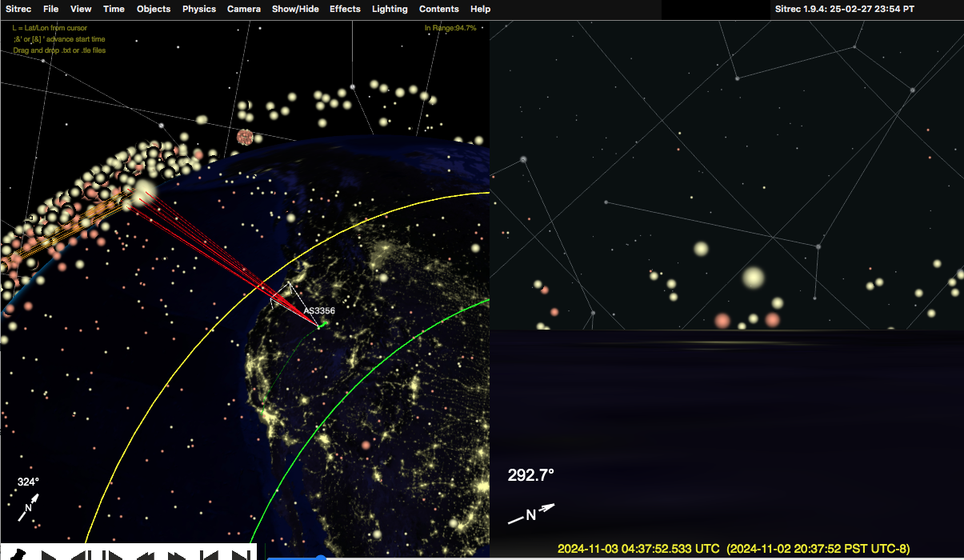Image resolution: width=964 pixels, height=560 pixels.
Task: Open the View menu
Action: click(x=81, y=9)
